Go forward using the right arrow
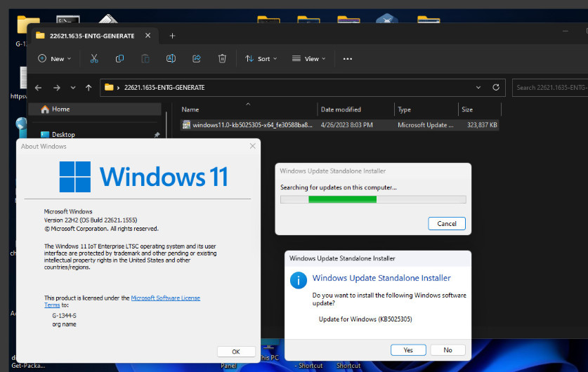588x372 pixels. [57, 88]
